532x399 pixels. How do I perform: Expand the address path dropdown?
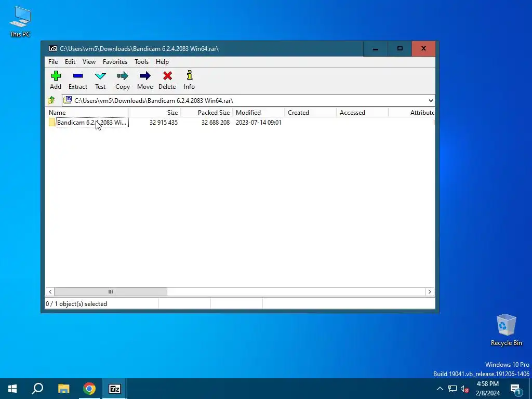431,101
